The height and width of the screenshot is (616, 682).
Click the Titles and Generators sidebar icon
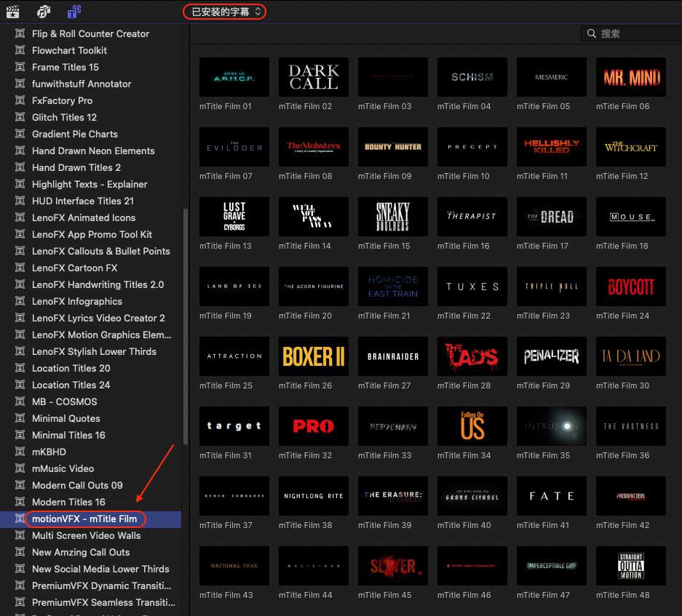(x=74, y=11)
